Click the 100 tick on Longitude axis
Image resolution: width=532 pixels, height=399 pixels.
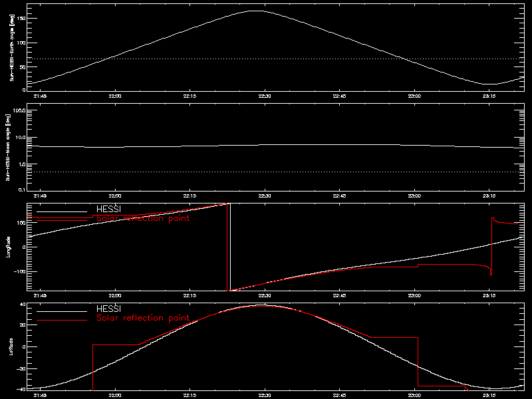coord(21,223)
